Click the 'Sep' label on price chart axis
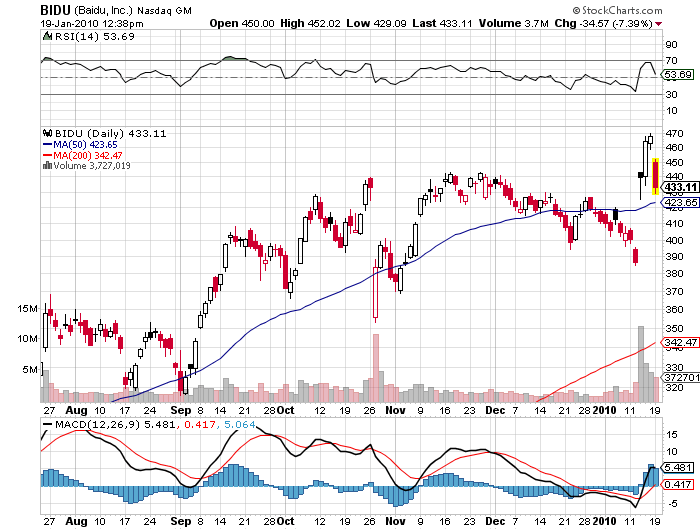 181,410
